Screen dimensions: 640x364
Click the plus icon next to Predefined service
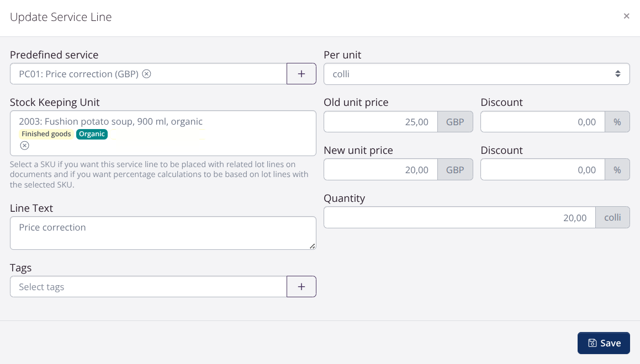pos(301,73)
